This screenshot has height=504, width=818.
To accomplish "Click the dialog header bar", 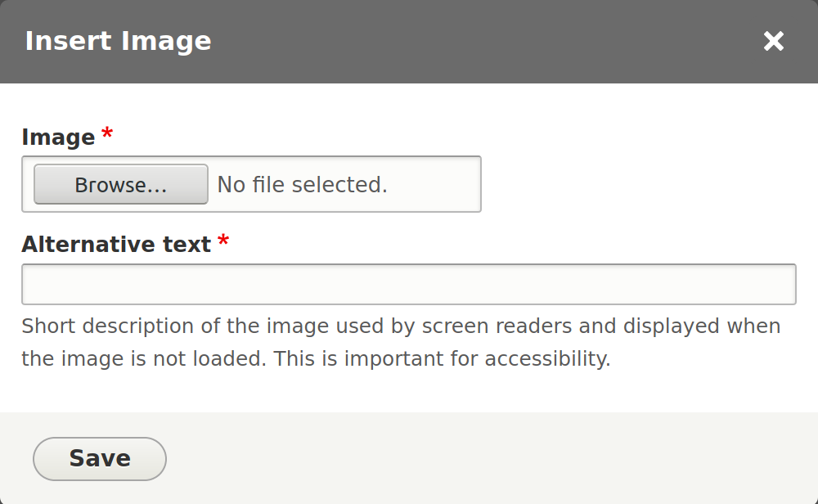I will pyautogui.click(x=409, y=41).
